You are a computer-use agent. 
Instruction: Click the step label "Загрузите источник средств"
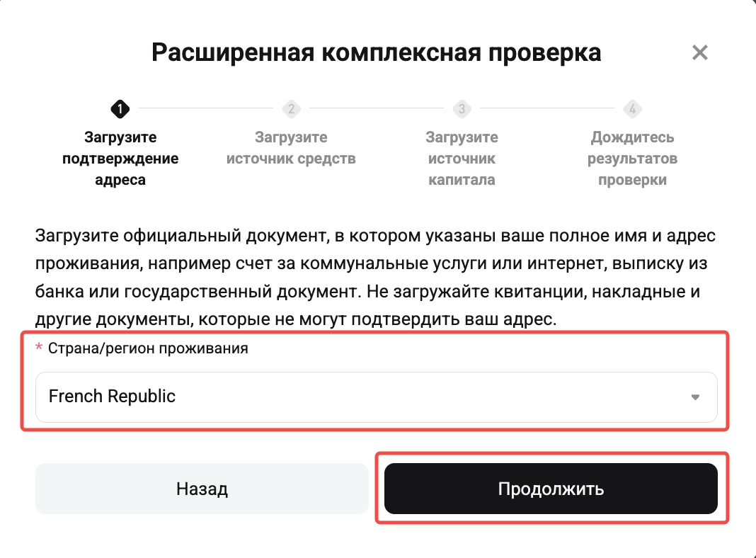(291, 147)
